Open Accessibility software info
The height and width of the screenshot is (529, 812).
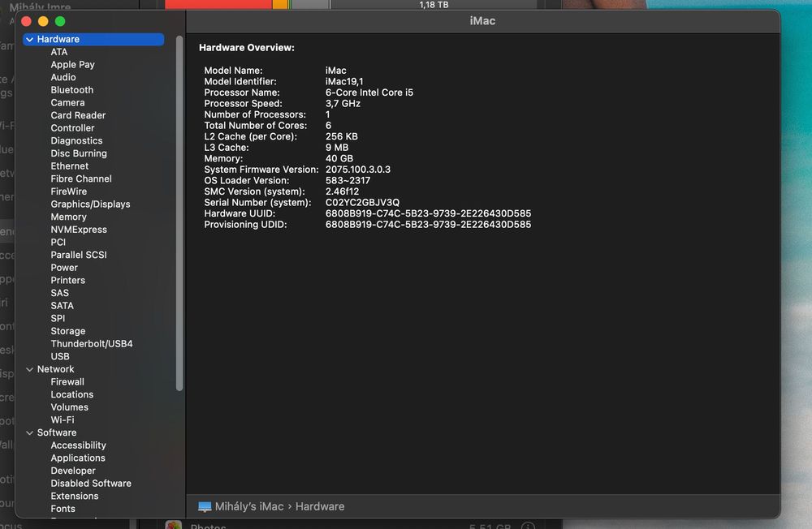click(78, 445)
